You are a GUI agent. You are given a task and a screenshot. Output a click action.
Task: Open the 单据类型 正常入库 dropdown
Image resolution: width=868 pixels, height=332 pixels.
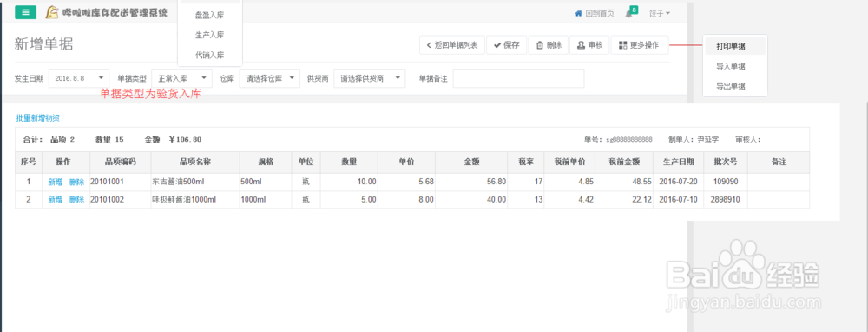181,79
